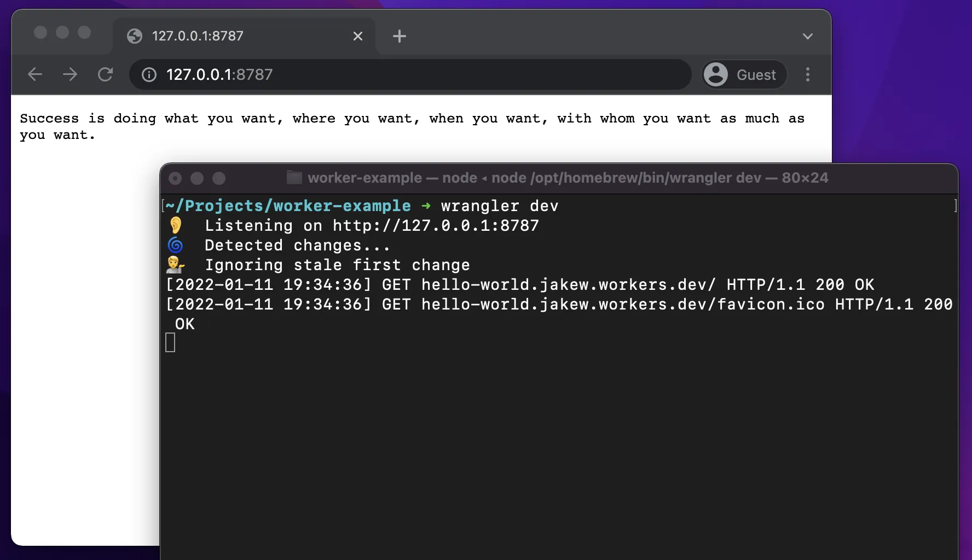Reload the 127.0.0.1:8787 page
Screen dimensions: 972x560
click(105, 74)
